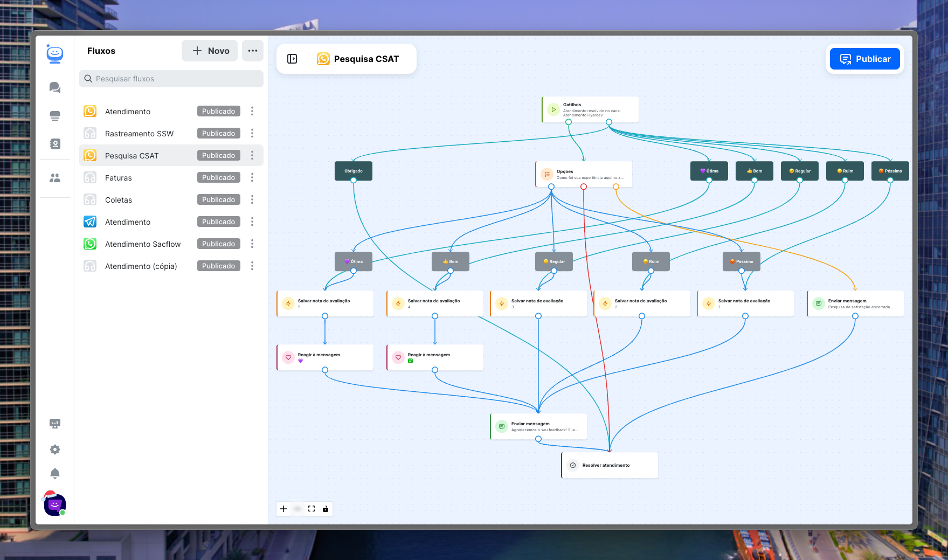Select the Resolver atendimento node
Image resolution: width=948 pixels, height=560 pixels.
(x=610, y=465)
